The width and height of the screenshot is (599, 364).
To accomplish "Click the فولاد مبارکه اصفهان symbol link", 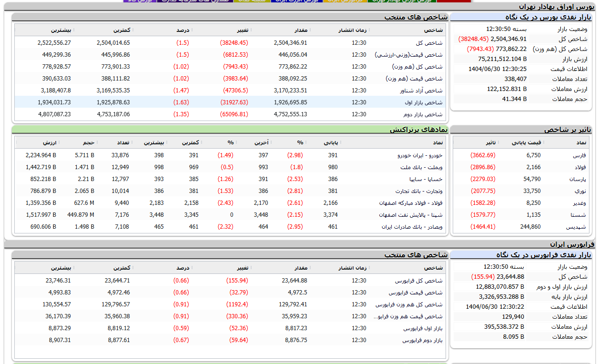I will click(411, 203).
